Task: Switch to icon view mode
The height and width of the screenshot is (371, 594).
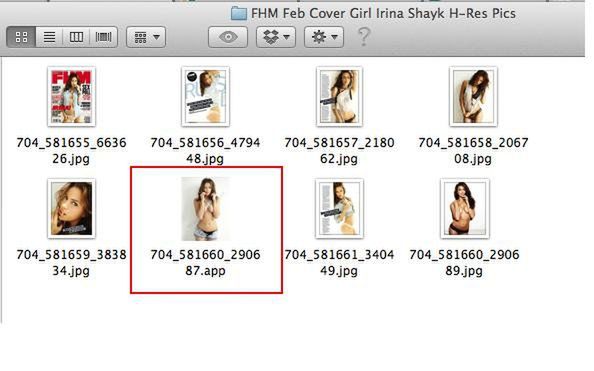Action: [x=21, y=37]
